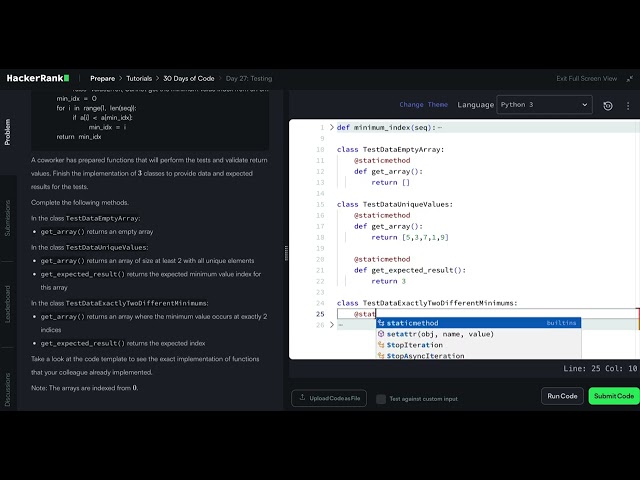Switch to the Discussions side tab
640x480 pixels.
(7, 389)
